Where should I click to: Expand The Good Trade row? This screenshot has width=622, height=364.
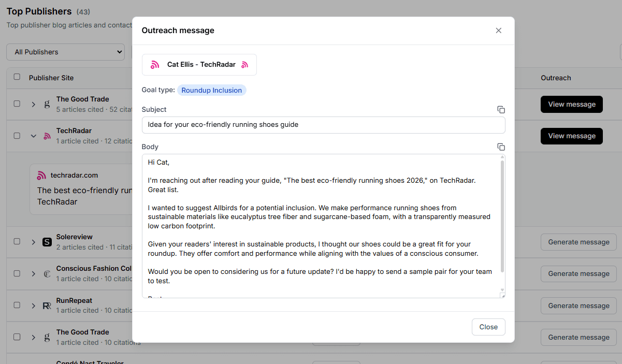tap(33, 104)
